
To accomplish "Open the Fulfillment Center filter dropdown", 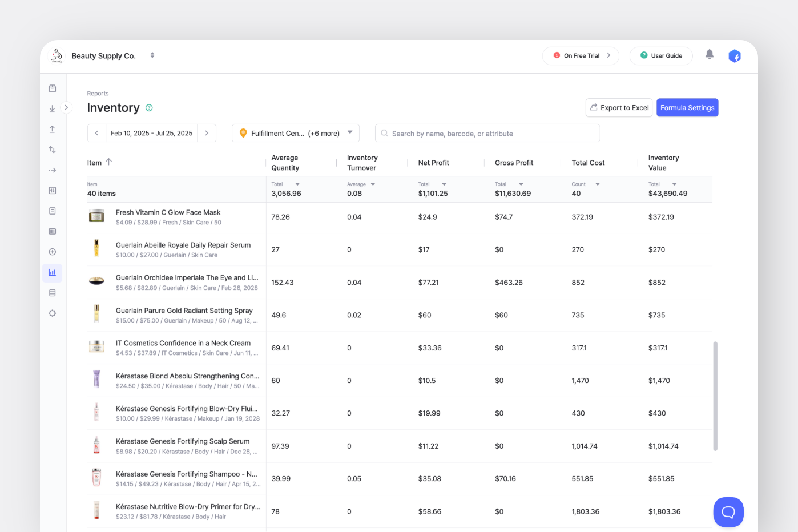I will 295,132.
